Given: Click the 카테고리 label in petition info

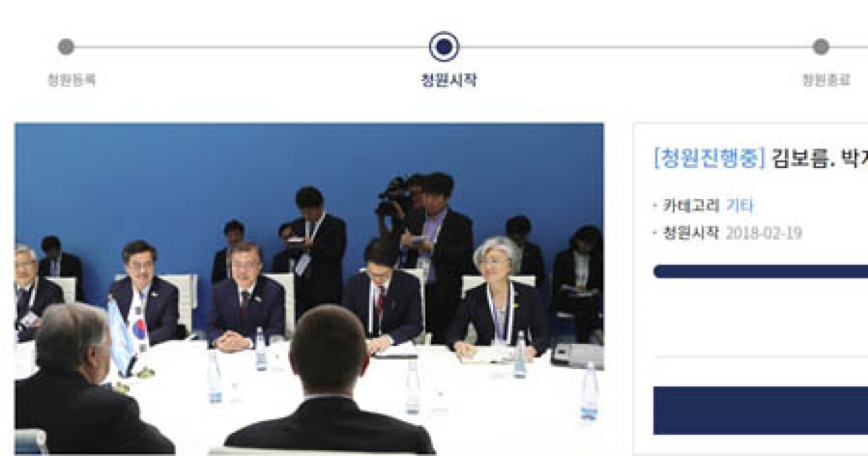Looking at the screenshot, I should click(x=691, y=206).
